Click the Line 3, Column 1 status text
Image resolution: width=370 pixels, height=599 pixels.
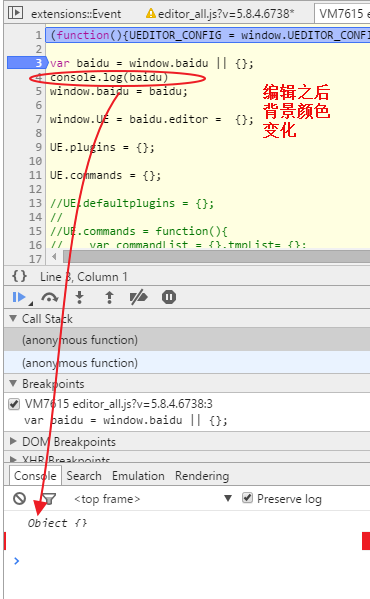coord(84,277)
